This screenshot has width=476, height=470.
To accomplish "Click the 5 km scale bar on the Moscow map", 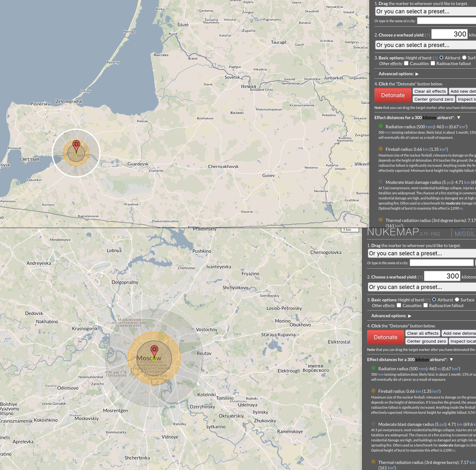I will 350,230.
